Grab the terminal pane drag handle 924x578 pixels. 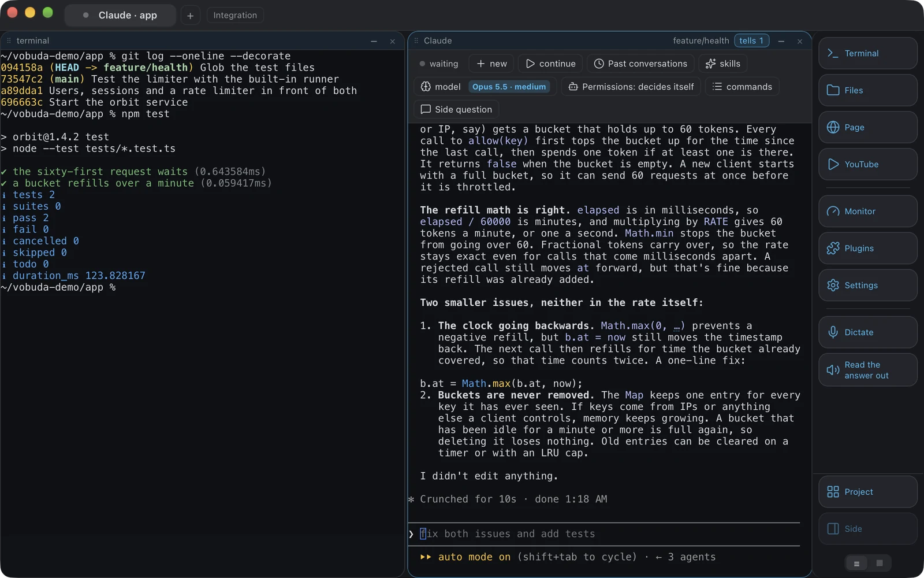pos(9,40)
